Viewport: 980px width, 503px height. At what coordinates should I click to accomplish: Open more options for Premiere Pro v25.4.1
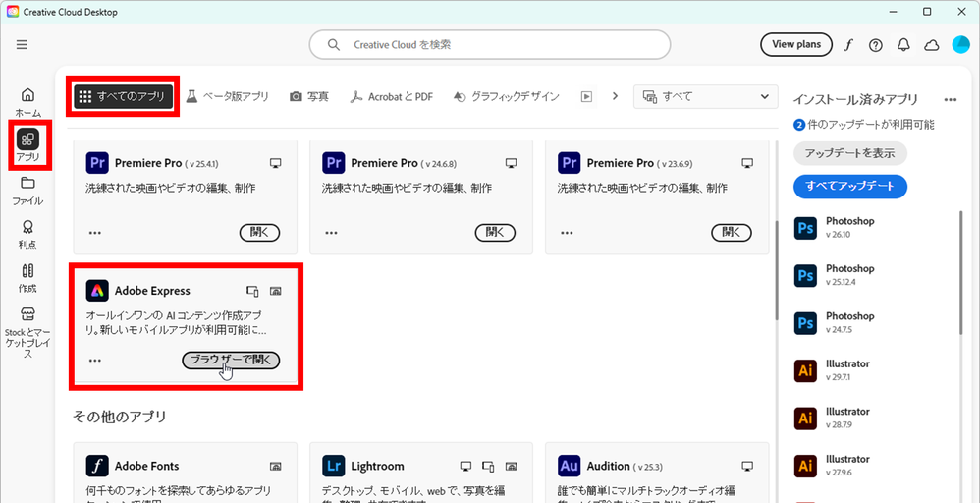pyautogui.click(x=95, y=233)
